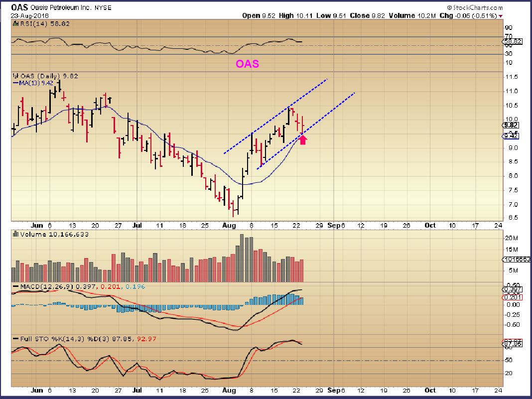Click the bar icon beside Volume 10,166,633

(15, 234)
